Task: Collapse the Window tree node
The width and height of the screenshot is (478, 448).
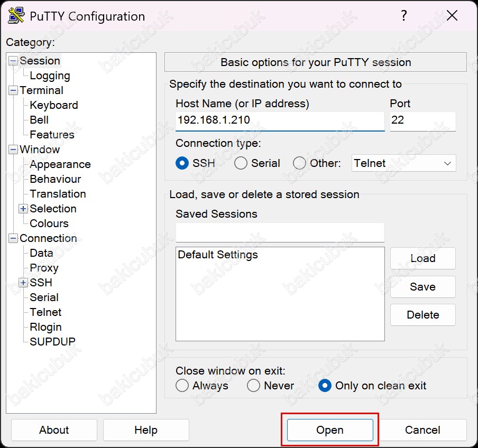Action: click(13, 150)
